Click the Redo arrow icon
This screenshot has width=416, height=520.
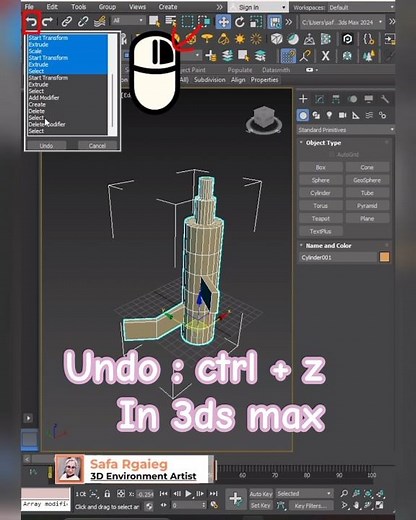pos(48,22)
